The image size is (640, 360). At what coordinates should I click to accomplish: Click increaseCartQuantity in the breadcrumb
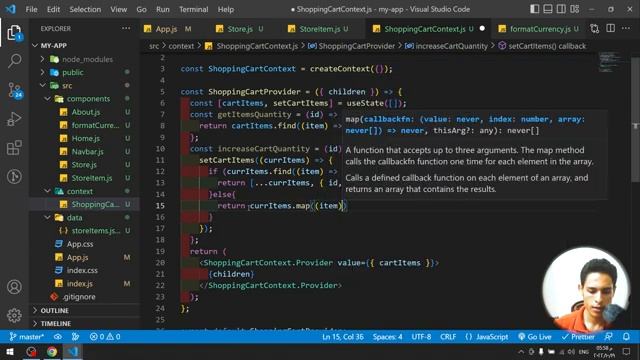451,46
